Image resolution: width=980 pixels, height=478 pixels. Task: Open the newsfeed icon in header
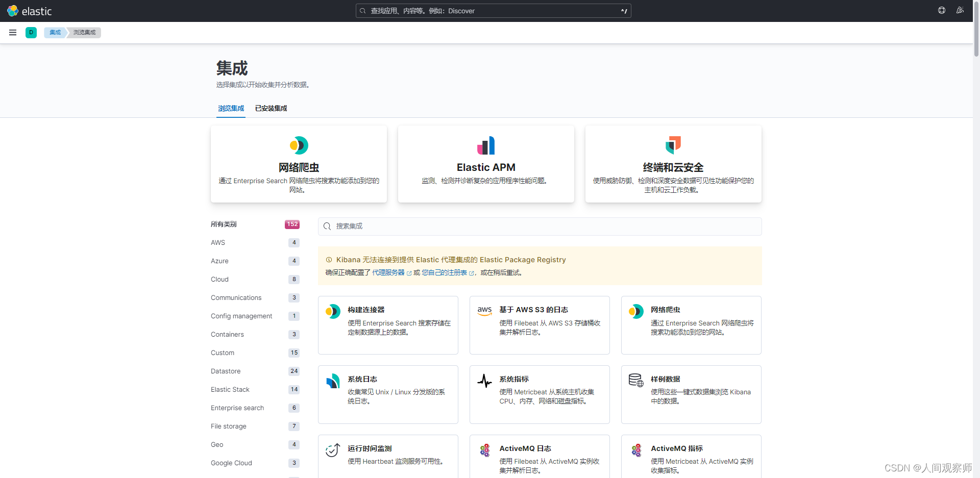[960, 11]
